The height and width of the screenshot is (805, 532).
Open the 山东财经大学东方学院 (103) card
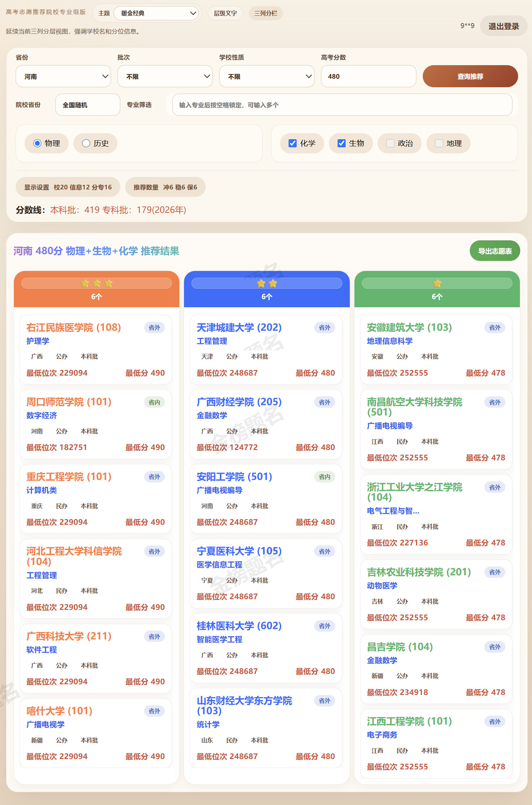pos(266,728)
